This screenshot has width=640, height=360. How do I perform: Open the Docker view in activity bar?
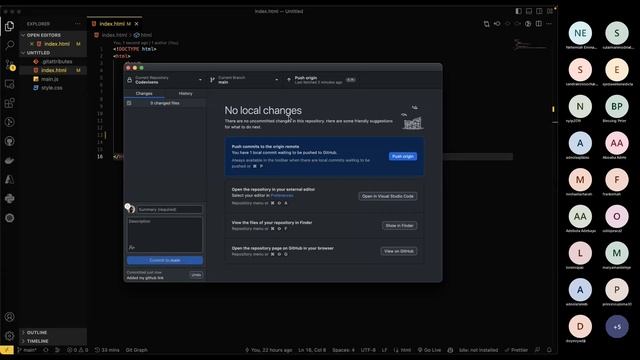pyautogui.click(x=9, y=160)
